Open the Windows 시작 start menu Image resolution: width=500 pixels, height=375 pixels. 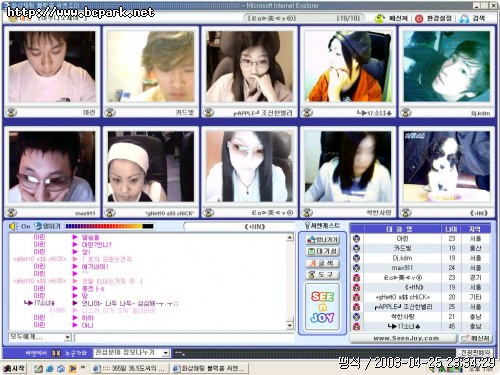(14, 368)
